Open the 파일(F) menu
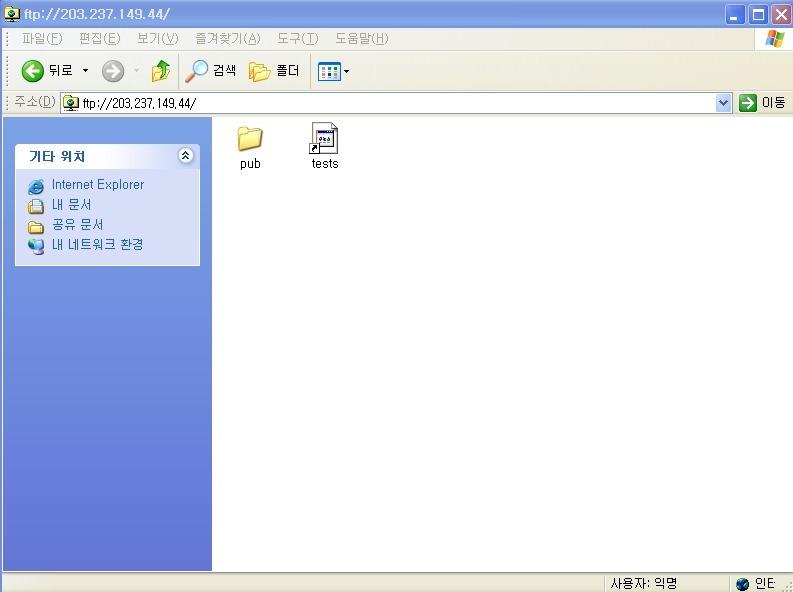This screenshot has height=592, width=793. pos(41,38)
